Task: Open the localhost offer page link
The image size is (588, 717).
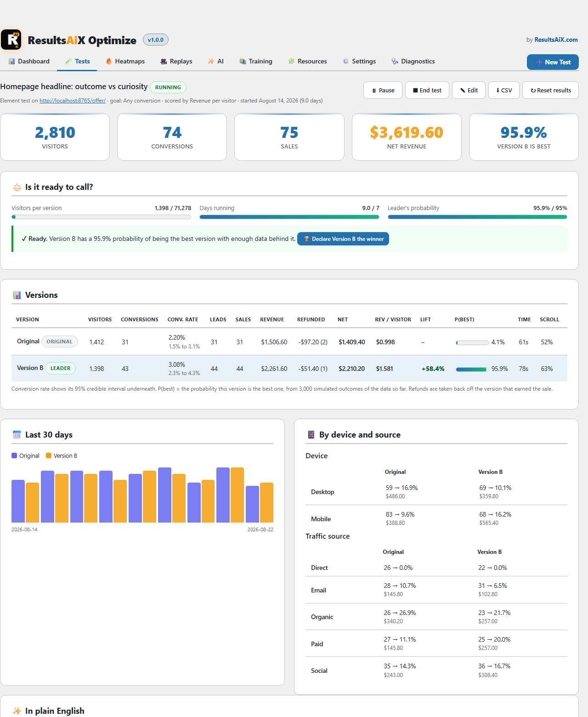Action: tap(73, 101)
